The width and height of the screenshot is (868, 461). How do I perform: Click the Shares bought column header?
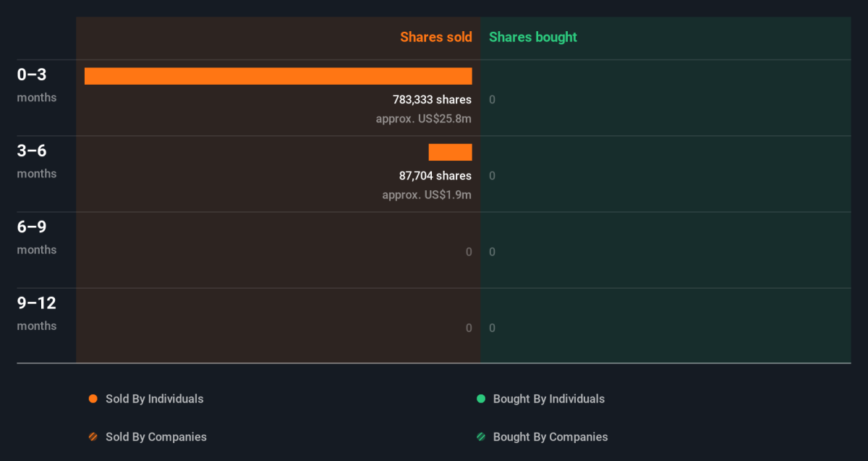pyautogui.click(x=533, y=37)
